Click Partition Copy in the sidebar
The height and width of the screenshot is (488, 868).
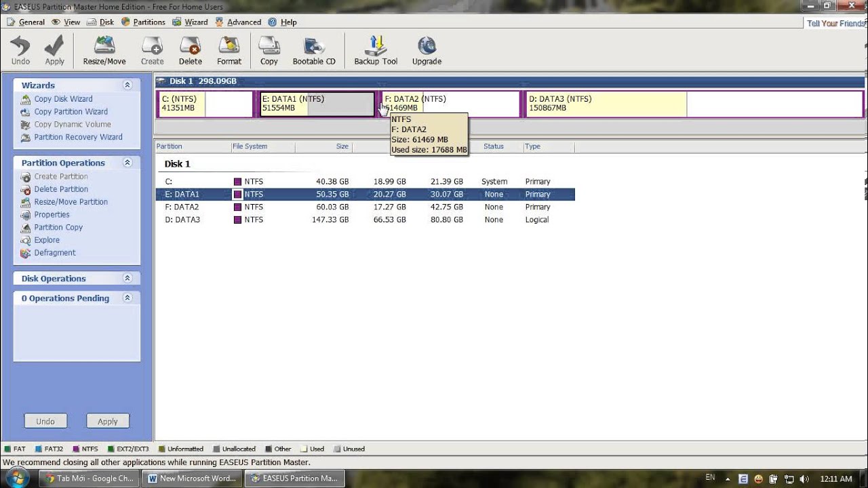(x=58, y=228)
